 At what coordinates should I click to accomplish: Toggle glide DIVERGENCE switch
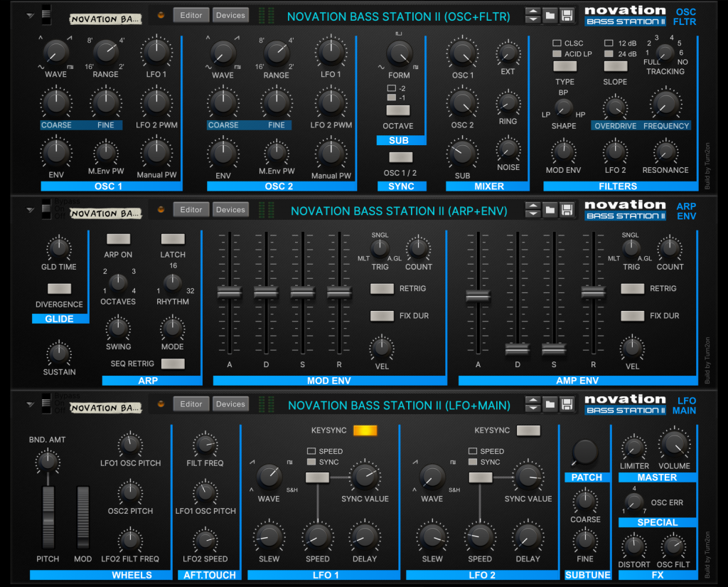[60, 289]
